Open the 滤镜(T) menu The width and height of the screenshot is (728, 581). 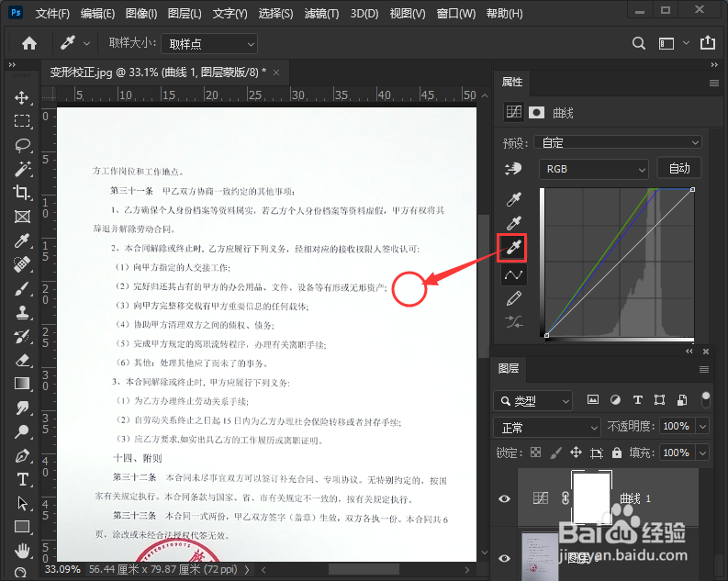click(321, 14)
